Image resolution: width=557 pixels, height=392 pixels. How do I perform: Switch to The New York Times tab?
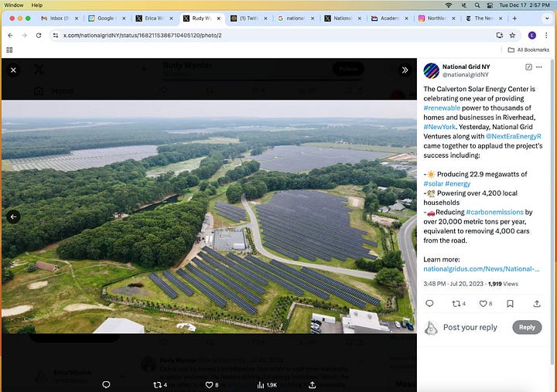click(484, 18)
